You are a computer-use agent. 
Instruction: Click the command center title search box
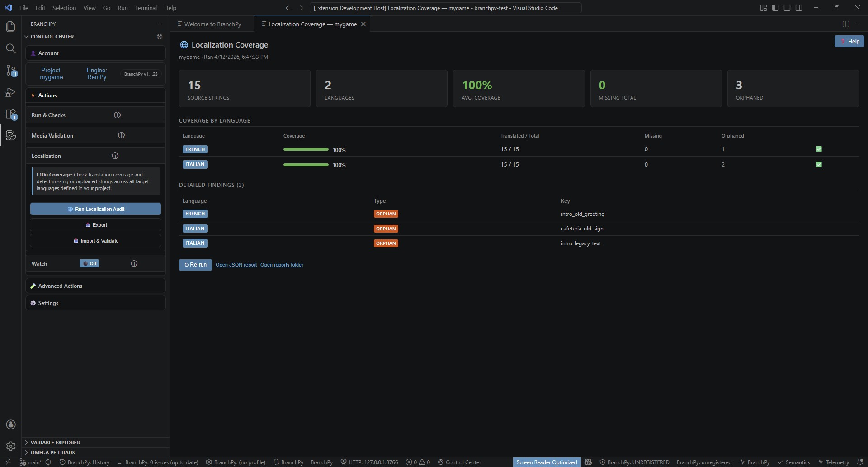pyautogui.click(x=445, y=8)
